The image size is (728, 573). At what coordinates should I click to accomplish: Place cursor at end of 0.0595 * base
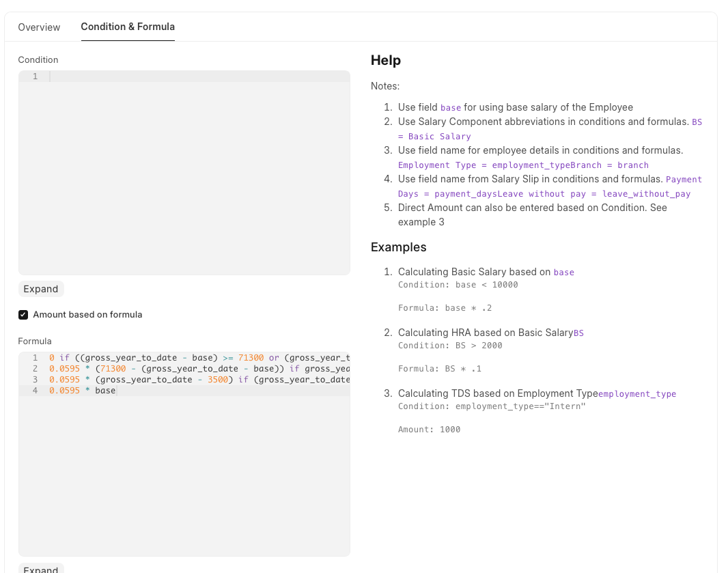[x=116, y=391]
